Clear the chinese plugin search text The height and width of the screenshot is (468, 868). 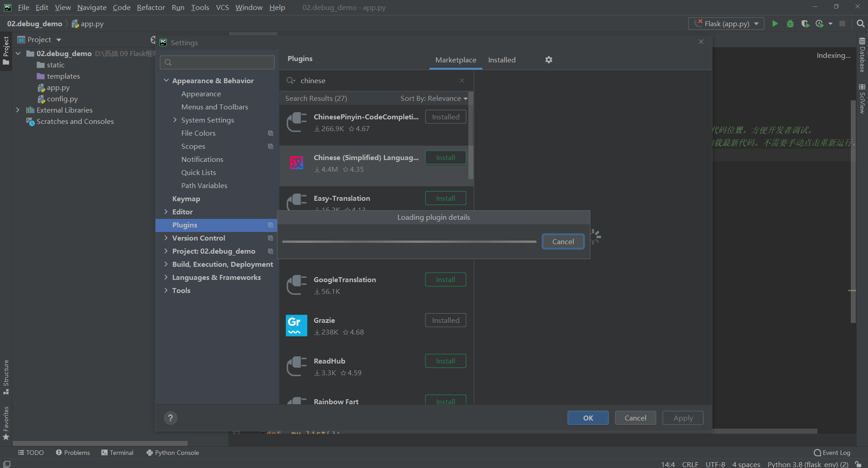[462, 80]
